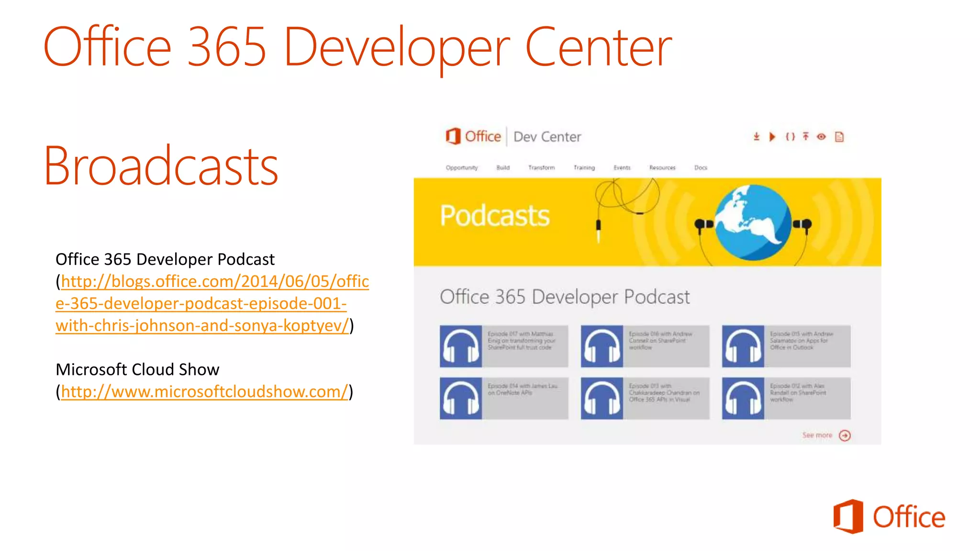Viewport: 980px width, 551px height.
Task: Click the See more link
Action: pyautogui.click(x=817, y=435)
